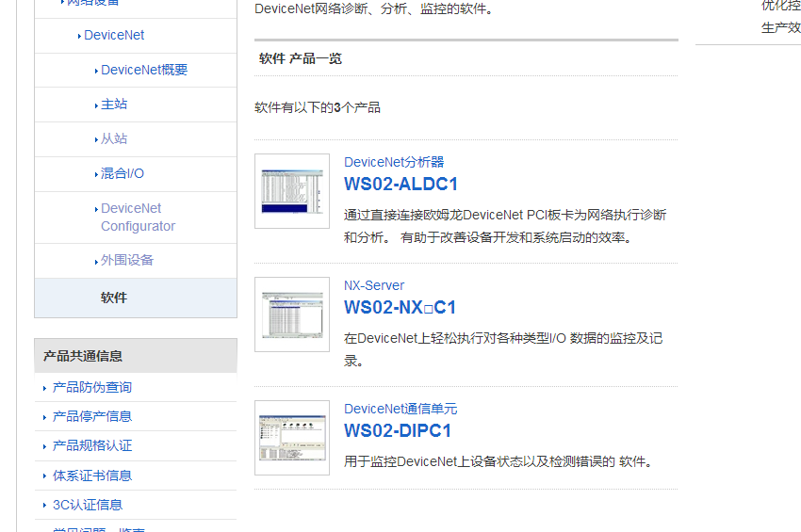Open the DeviceNet通信单元 link

400,409
